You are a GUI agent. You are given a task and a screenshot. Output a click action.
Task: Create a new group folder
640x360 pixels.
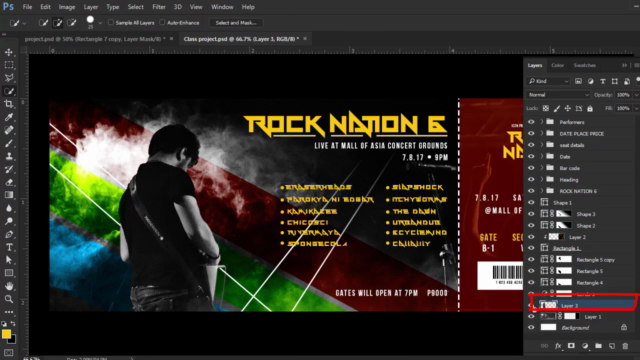(598, 346)
